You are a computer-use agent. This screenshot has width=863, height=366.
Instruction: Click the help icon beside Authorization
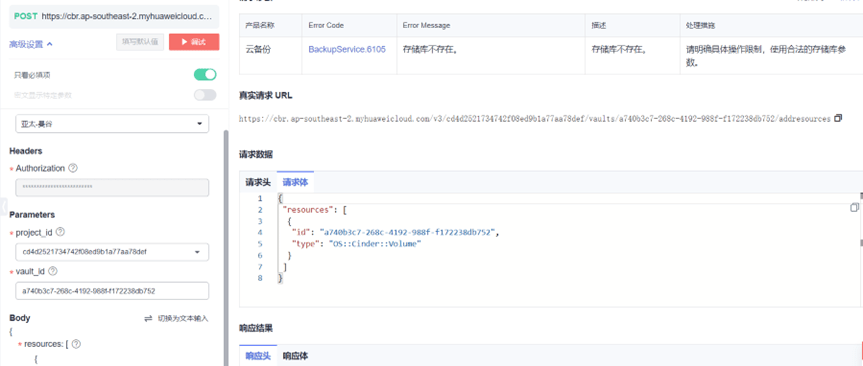73,168
